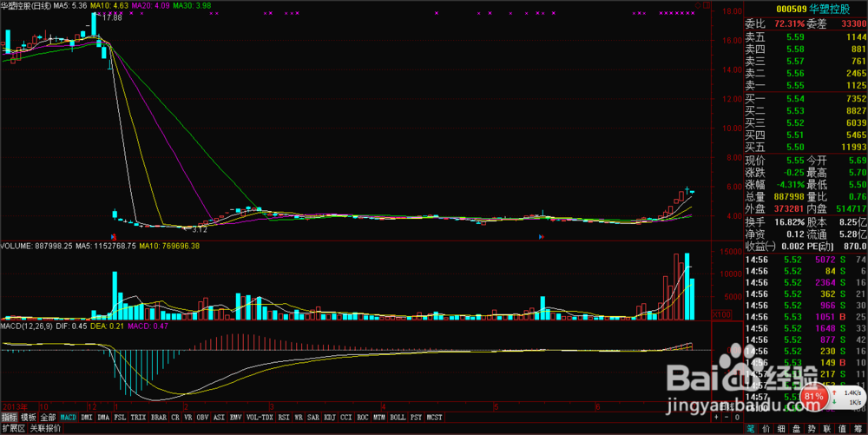Select the 价 tab in quote panel
The height and width of the screenshot is (435, 868).
766,428
